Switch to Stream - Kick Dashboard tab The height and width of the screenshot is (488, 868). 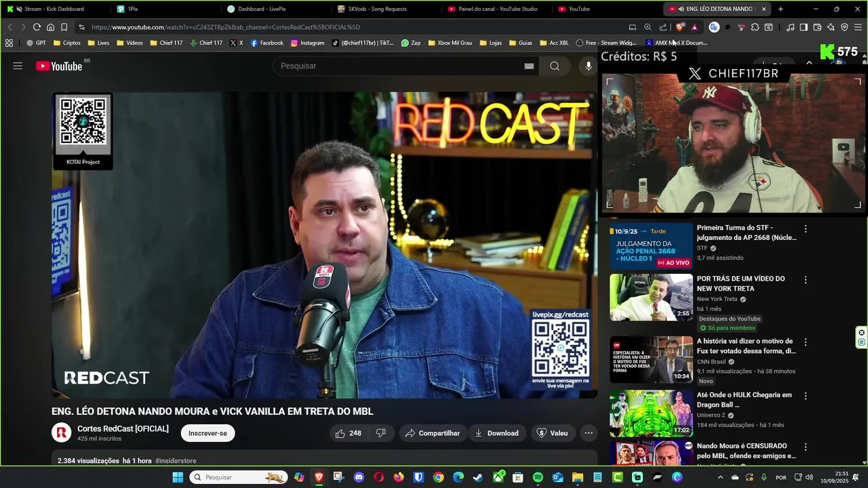tap(54, 9)
